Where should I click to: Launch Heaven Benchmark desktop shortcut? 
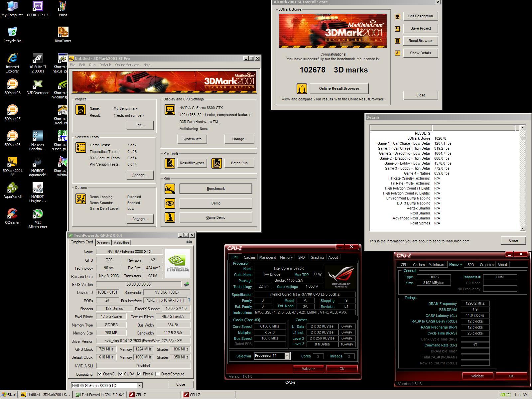click(38, 141)
